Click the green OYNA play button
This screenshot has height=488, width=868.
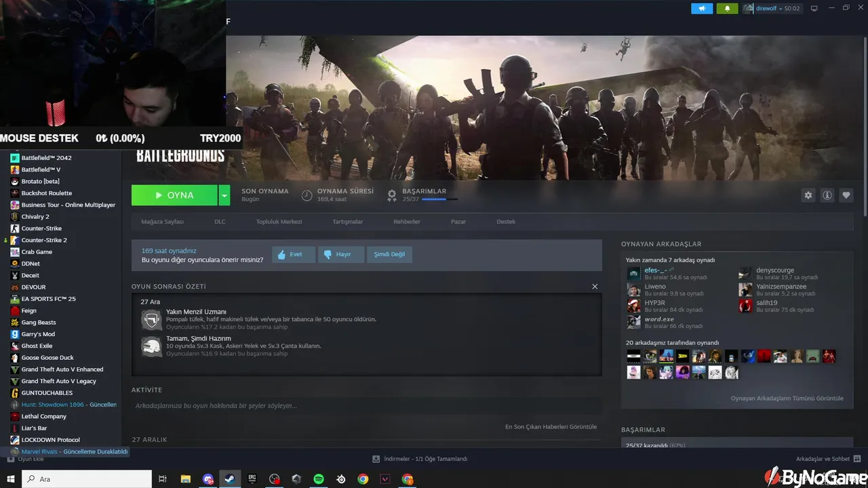point(174,195)
